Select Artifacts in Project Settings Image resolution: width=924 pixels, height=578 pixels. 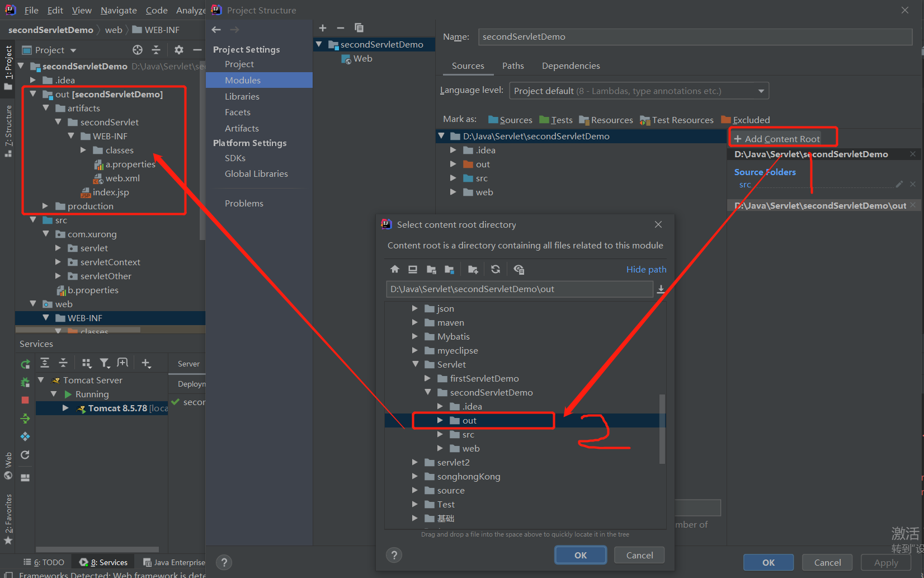242,128
